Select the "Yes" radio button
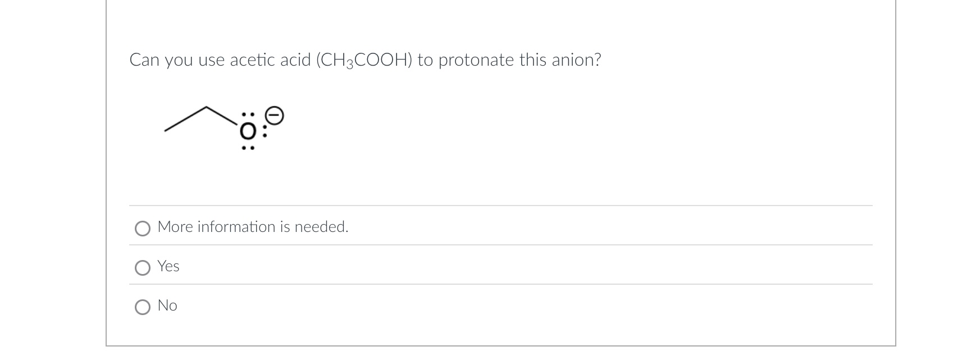 pos(143,267)
